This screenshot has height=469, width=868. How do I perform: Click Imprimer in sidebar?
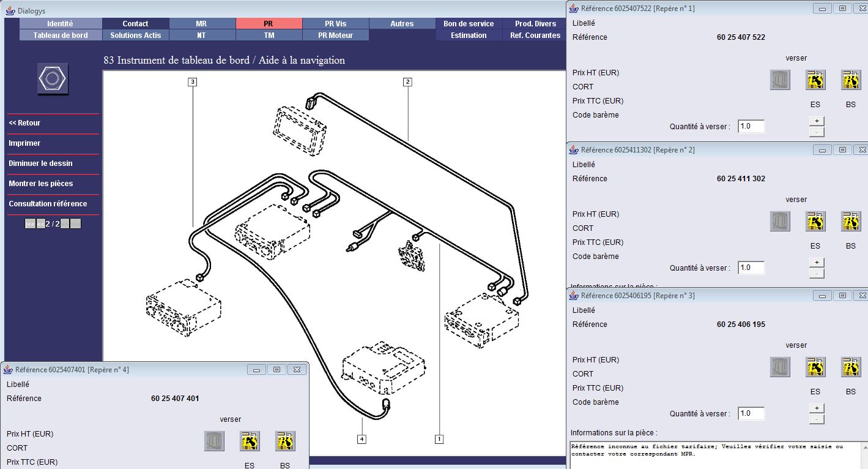24,143
